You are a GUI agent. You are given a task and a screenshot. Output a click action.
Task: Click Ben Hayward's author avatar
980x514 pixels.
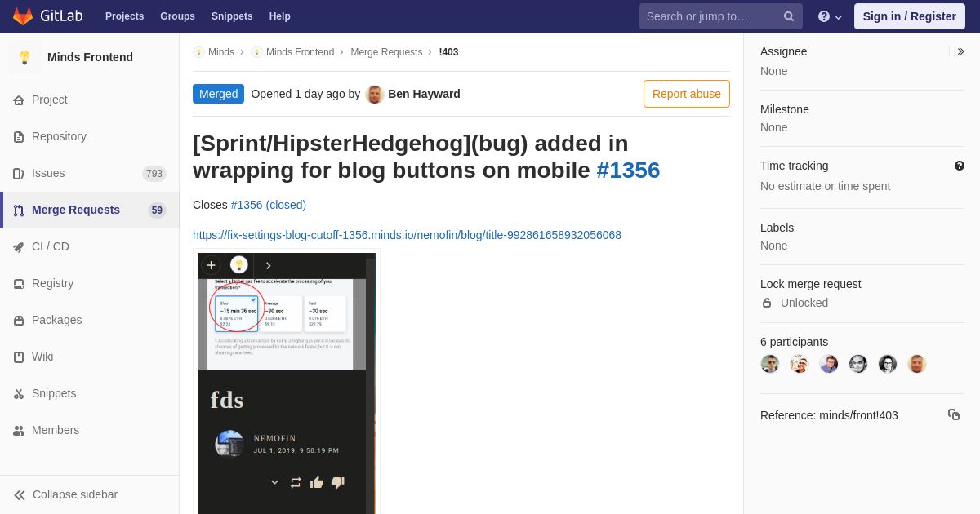pos(375,94)
